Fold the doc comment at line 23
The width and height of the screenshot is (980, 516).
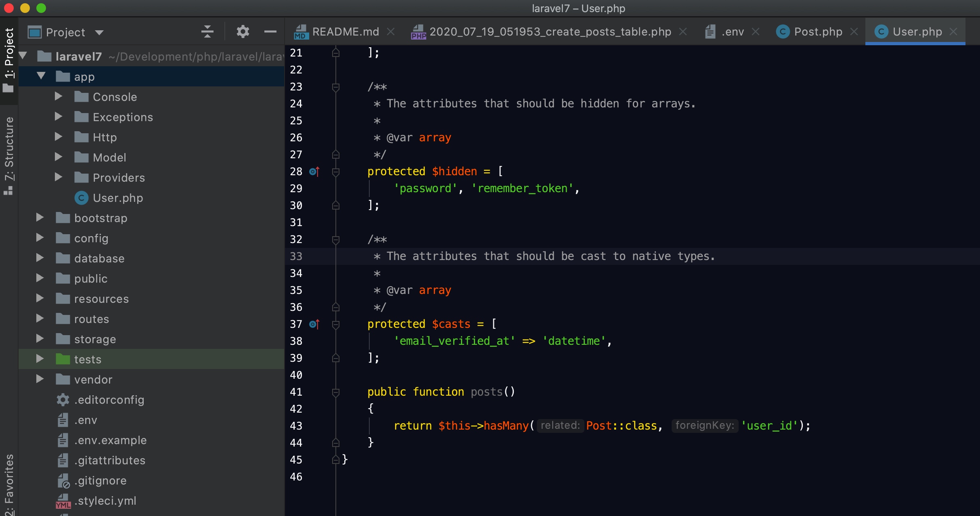pos(335,87)
